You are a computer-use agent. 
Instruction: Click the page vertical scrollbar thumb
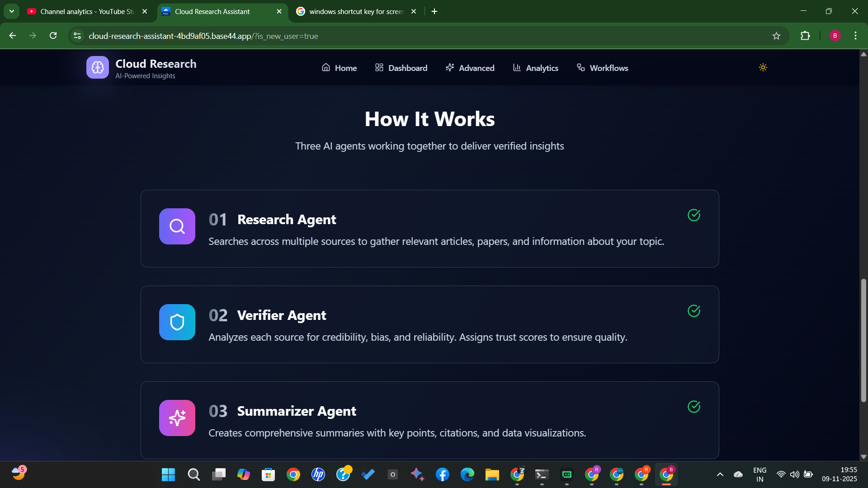coord(863,340)
